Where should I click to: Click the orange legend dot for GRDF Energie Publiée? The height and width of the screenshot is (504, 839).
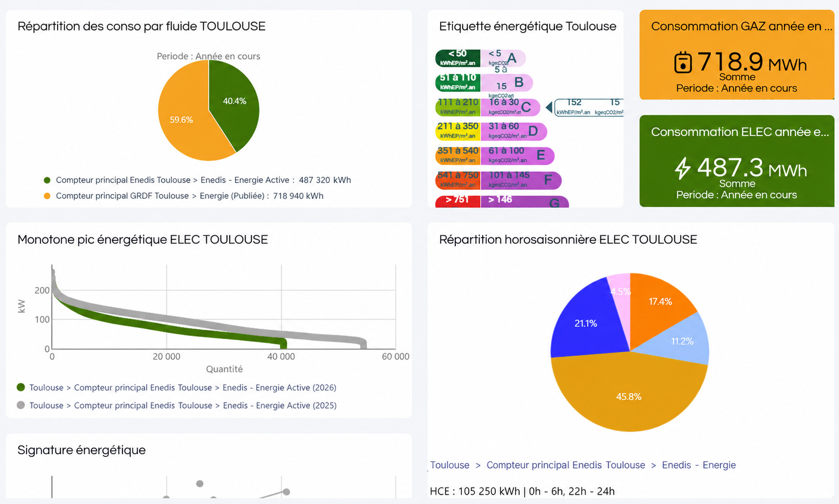coord(47,196)
